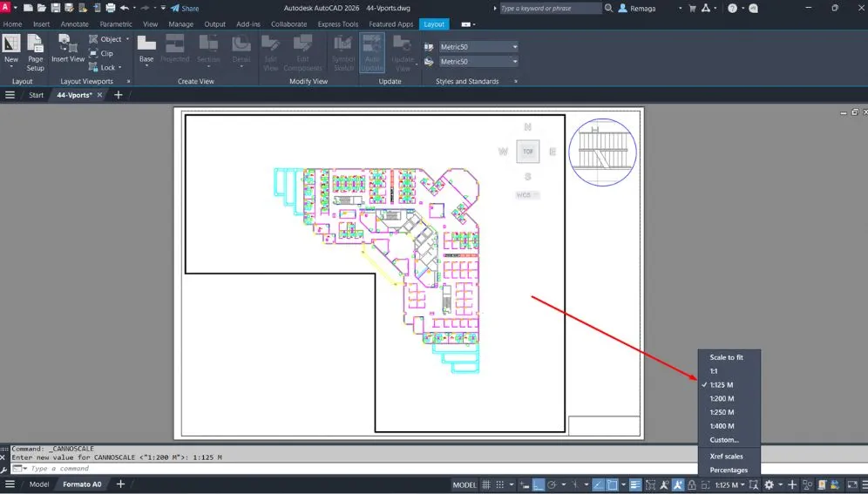Image resolution: width=868 pixels, height=494 pixels.
Task: Click the New layout tool
Action: click(11, 49)
